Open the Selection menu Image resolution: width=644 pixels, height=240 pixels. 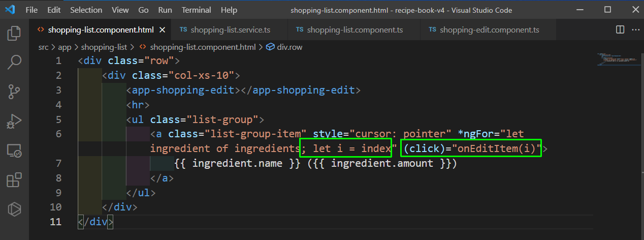click(86, 10)
